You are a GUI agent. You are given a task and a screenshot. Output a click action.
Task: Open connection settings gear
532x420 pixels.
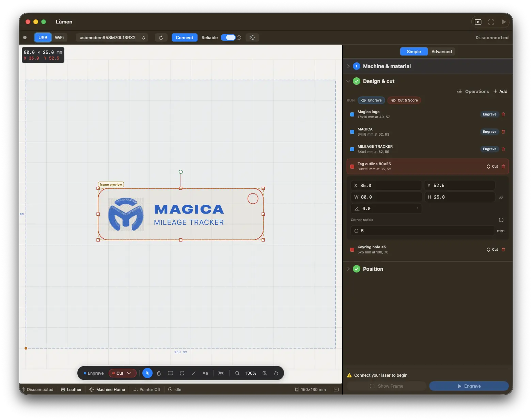(252, 37)
